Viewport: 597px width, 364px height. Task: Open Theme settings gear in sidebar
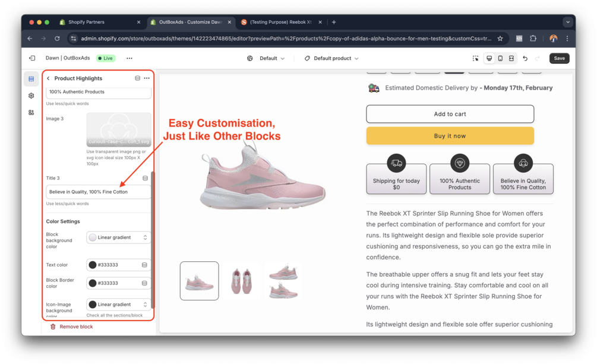click(x=31, y=96)
